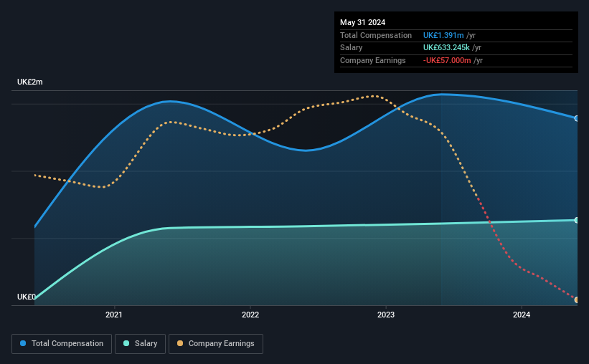Screen dimensions: 589x364
Task: Click the 2022 axis label
Action: pos(250,315)
